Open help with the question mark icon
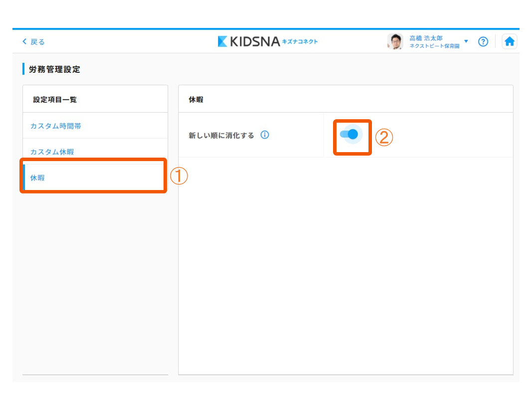532x399 pixels. click(x=483, y=42)
